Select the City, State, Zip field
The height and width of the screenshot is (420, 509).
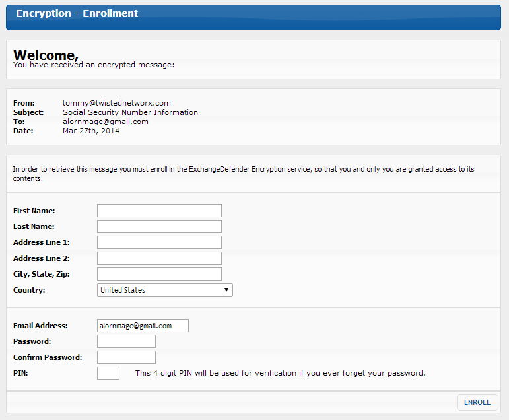[159, 274]
